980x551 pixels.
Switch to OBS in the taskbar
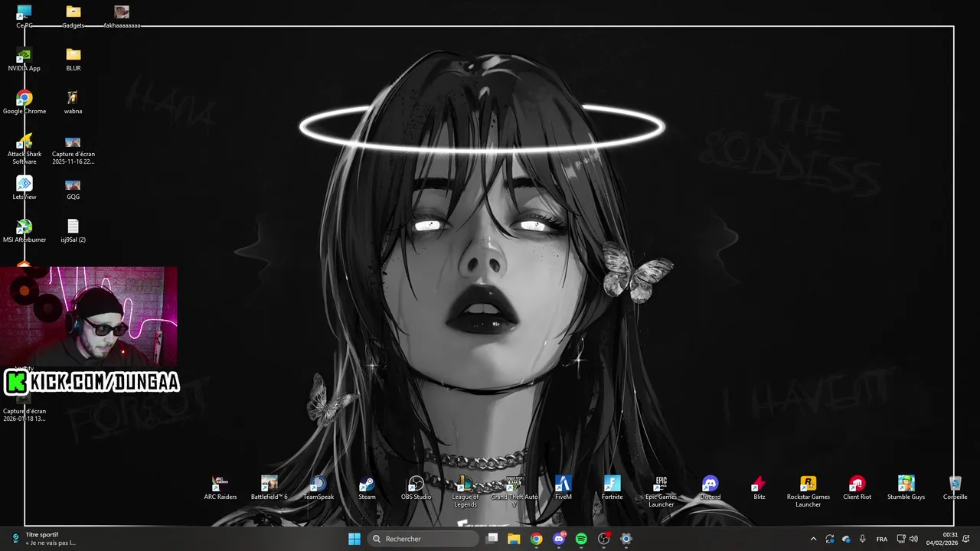click(604, 539)
